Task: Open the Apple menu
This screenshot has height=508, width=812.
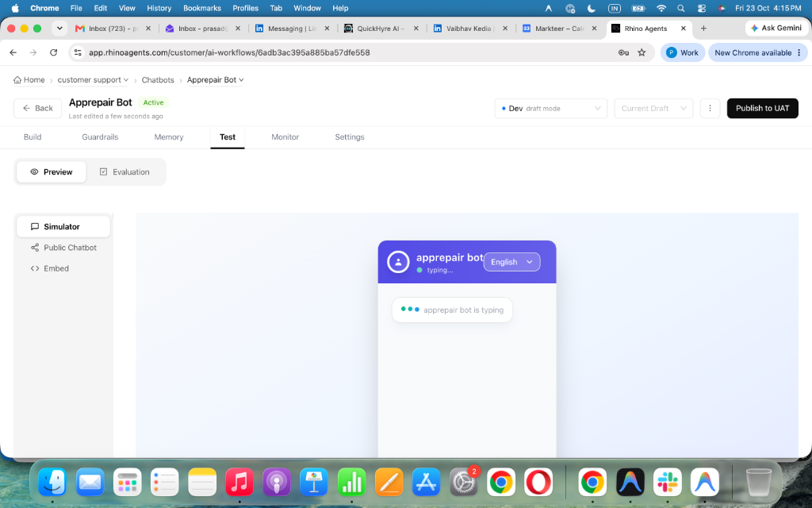Action: click(x=15, y=8)
